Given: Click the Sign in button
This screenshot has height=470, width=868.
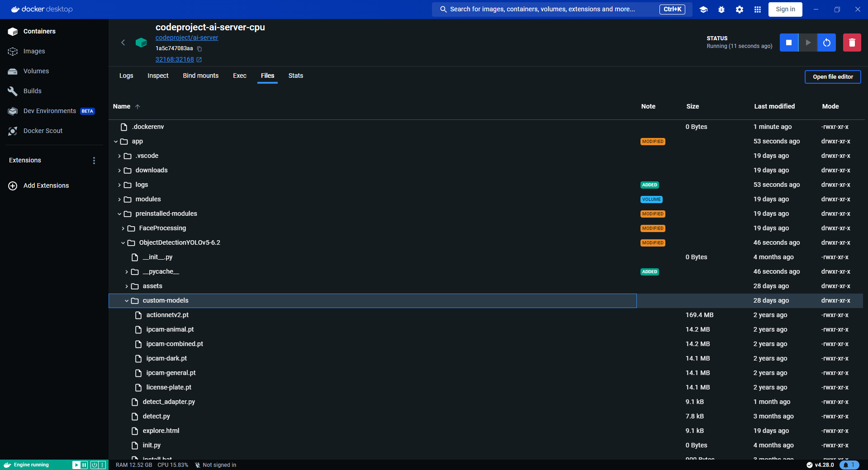Looking at the screenshot, I should 785,9.
